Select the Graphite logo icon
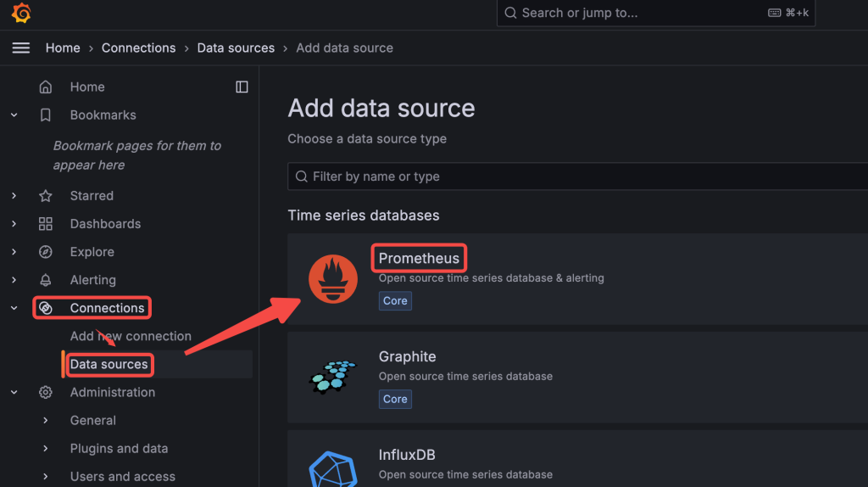868x487 pixels. point(332,378)
